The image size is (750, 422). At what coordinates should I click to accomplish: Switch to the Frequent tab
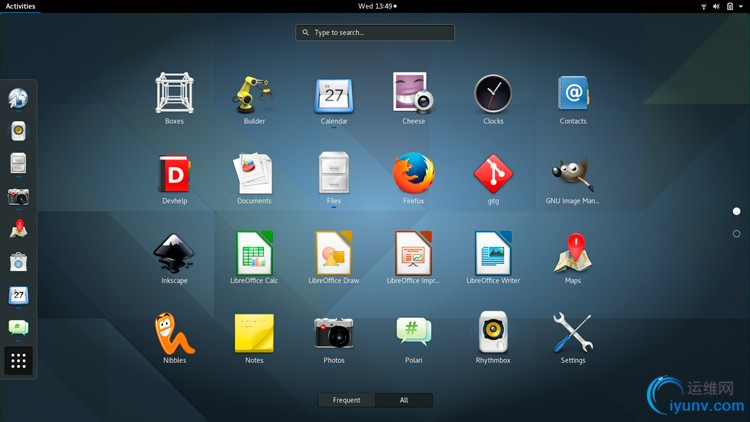click(346, 400)
